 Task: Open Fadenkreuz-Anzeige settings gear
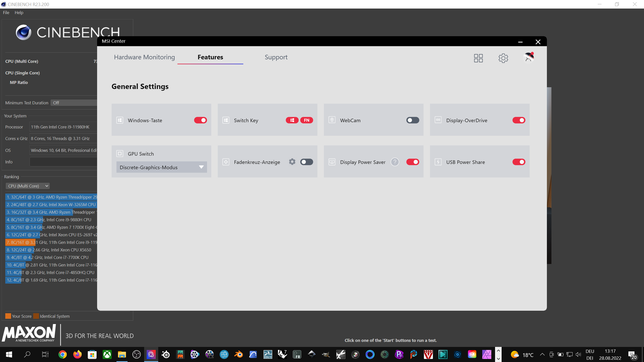pyautogui.click(x=292, y=162)
